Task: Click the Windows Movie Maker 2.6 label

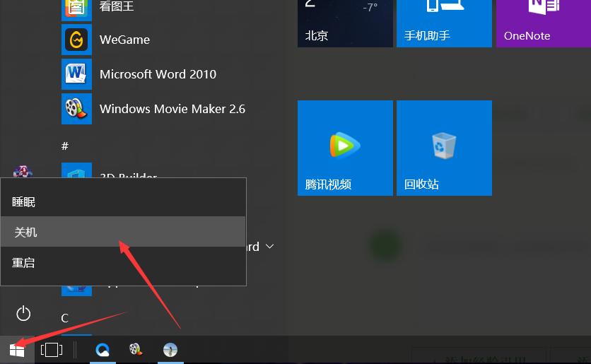Action: 172,109
